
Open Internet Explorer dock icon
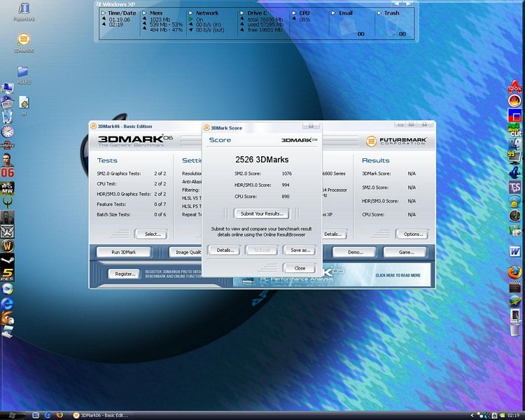coord(8,303)
